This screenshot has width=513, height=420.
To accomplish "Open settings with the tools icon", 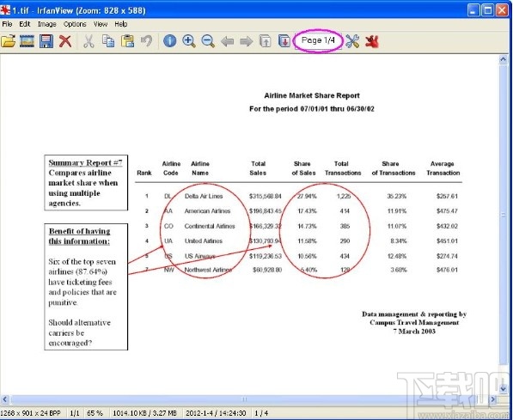I will tap(352, 41).
